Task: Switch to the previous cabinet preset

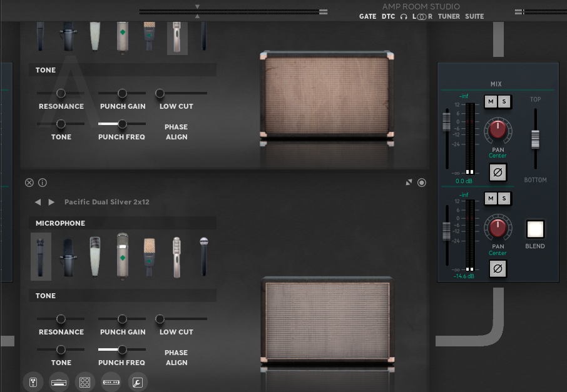Action: click(x=38, y=202)
